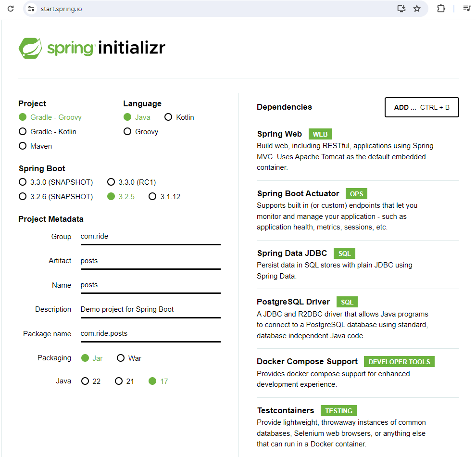Choose Kotlin as the language
The width and height of the screenshot is (476, 457).
point(179,117)
